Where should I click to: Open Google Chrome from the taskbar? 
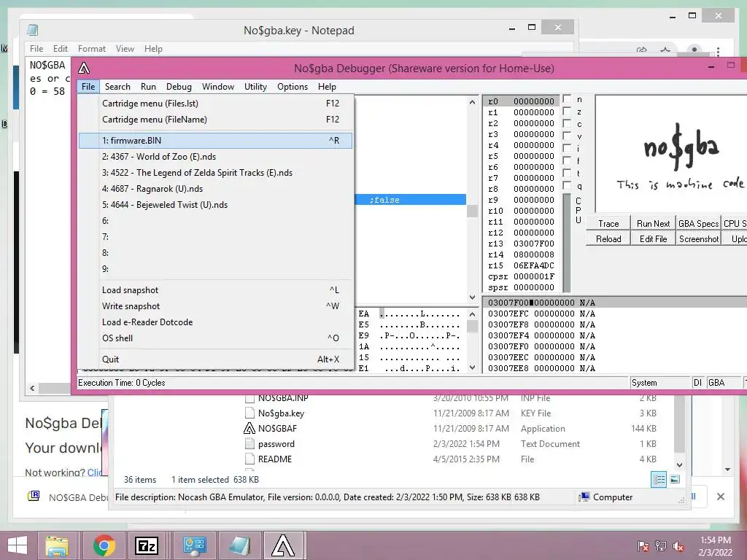pos(104,545)
